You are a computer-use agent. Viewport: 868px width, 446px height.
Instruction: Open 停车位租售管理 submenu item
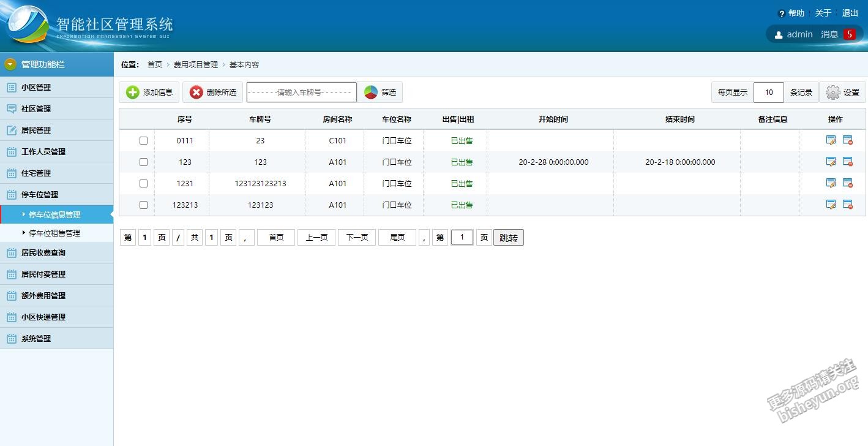pos(57,233)
